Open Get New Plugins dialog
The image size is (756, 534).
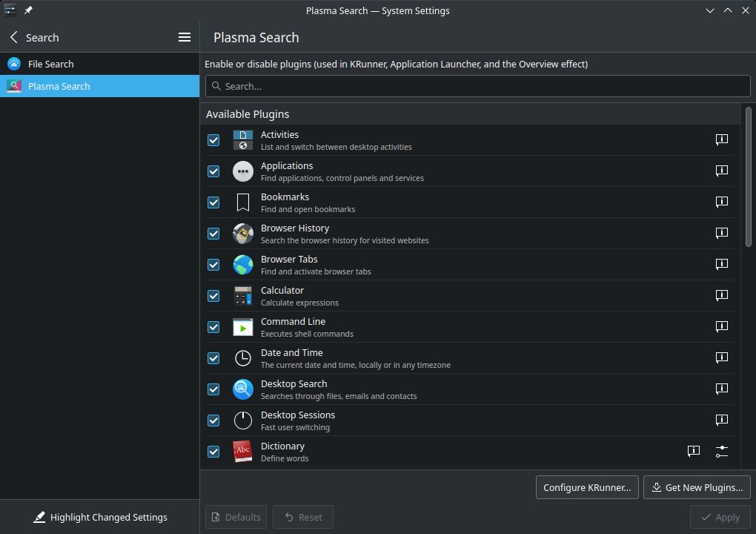(697, 487)
